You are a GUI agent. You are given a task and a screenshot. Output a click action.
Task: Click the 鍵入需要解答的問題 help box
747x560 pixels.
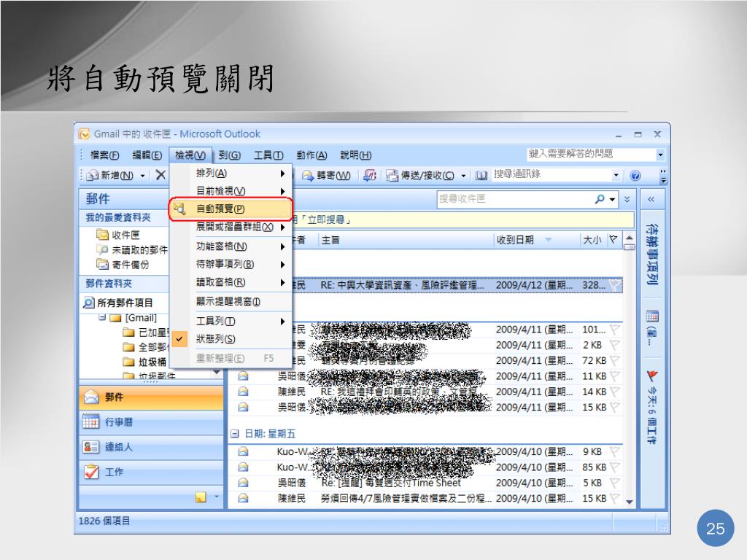[591, 154]
